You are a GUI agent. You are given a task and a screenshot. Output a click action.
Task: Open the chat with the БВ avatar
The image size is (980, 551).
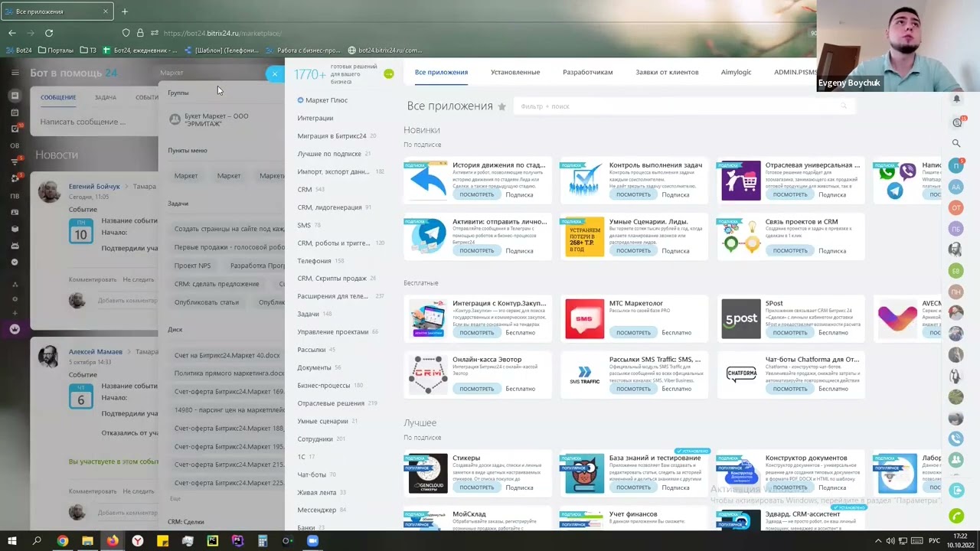click(x=955, y=270)
